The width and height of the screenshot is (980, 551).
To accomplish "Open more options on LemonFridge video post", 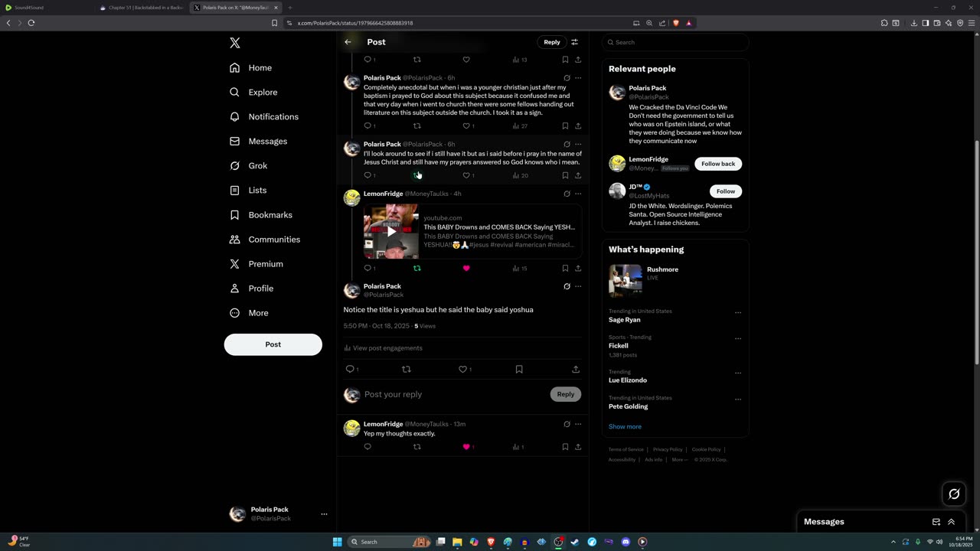I will [578, 194].
